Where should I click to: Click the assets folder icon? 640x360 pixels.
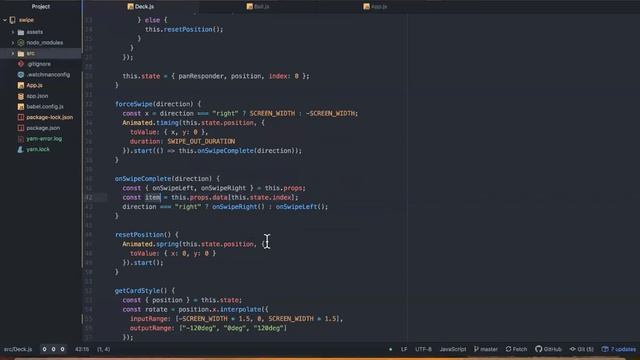click(21, 32)
